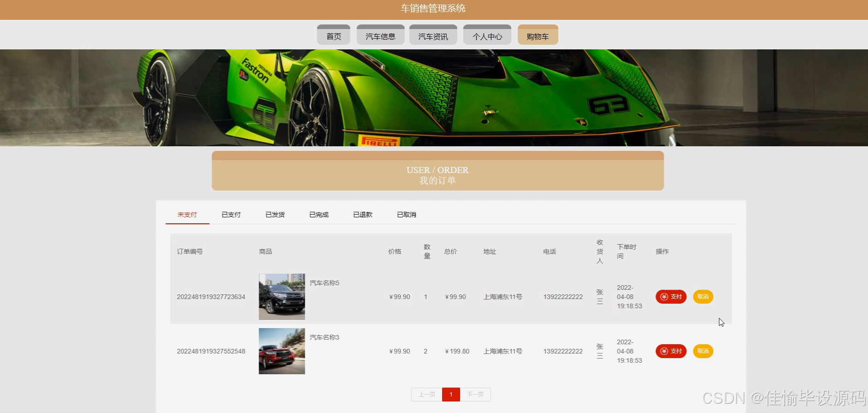Open 汽车资讯 navigation item
The image size is (868, 413).
(433, 35)
